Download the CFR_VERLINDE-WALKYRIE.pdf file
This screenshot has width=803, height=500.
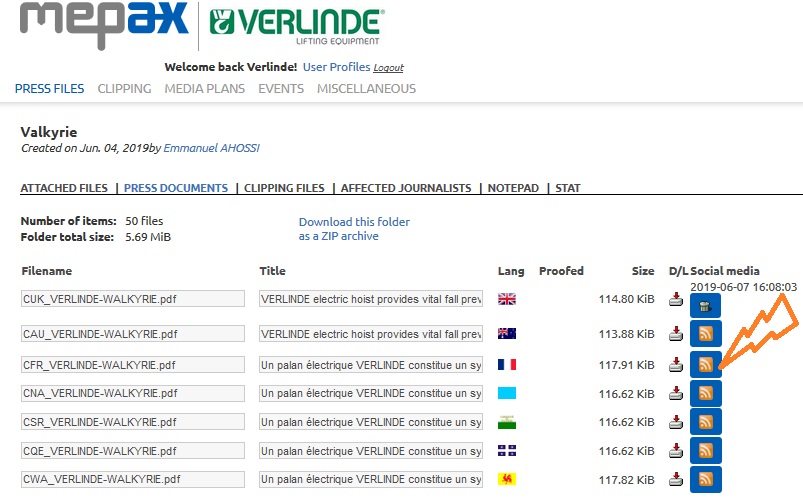pos(677,364)
